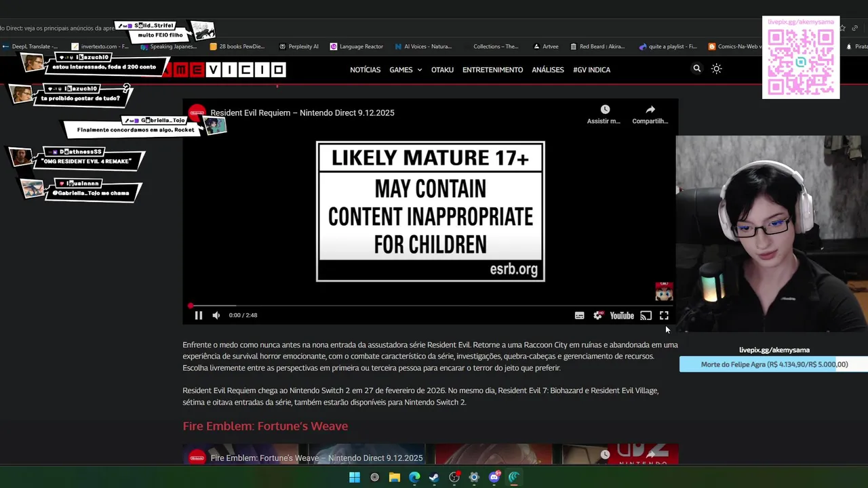
Task: Open the invertexto.com bookmark
Action: click(x=100, y=47)
